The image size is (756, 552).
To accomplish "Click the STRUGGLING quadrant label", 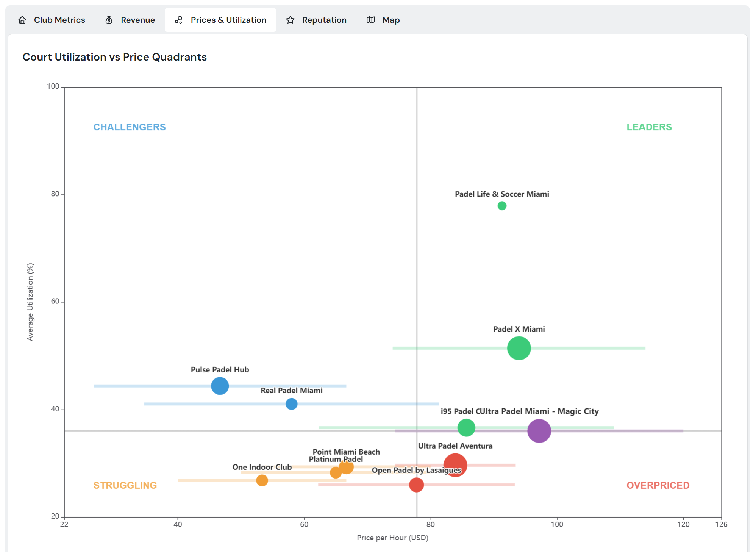I will tap(125, 485).
